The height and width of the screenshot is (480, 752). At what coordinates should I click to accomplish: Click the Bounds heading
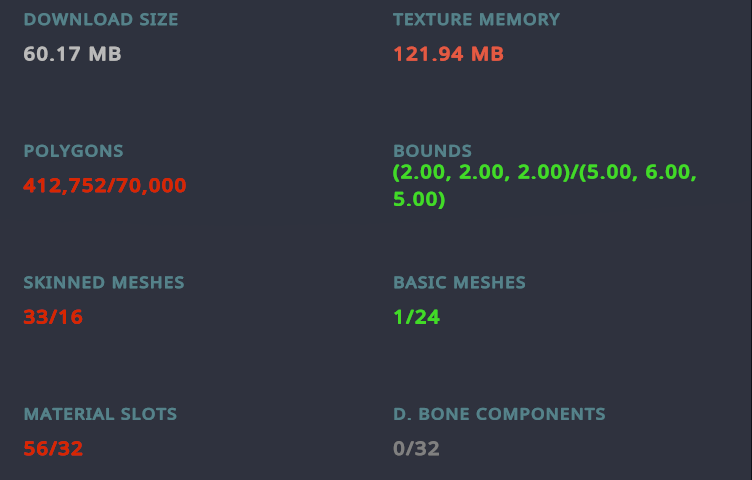(433, 151)
